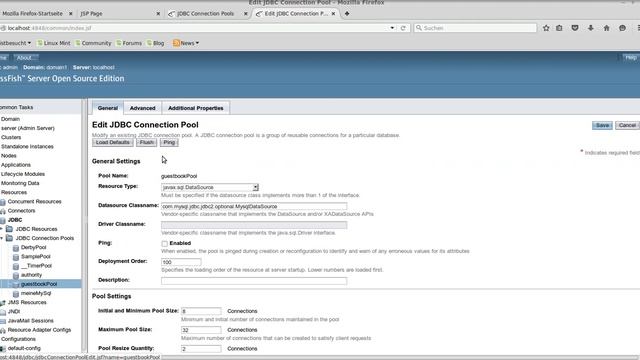Open the Community bookmark
The image size is (640, 360).
point(93,43)
